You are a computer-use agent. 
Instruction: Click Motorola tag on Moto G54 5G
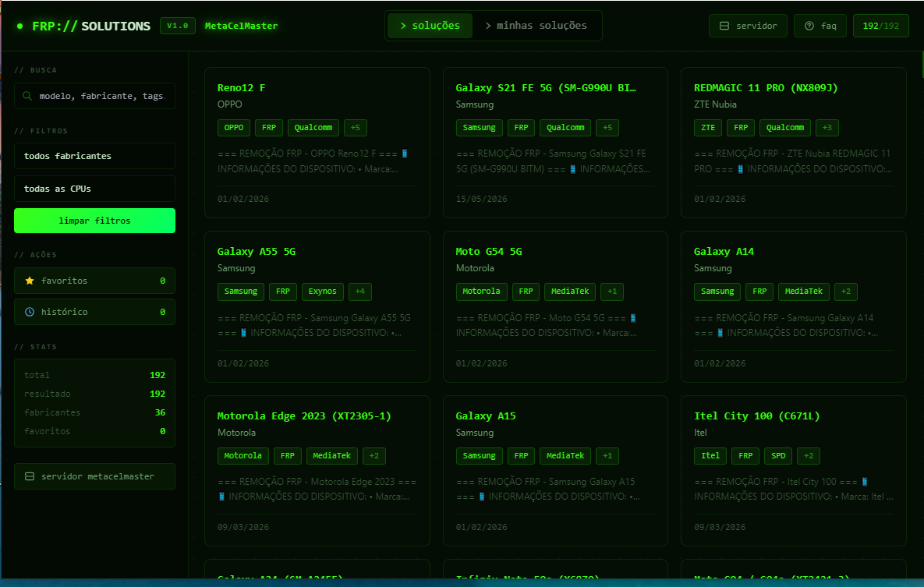point(481,291)
